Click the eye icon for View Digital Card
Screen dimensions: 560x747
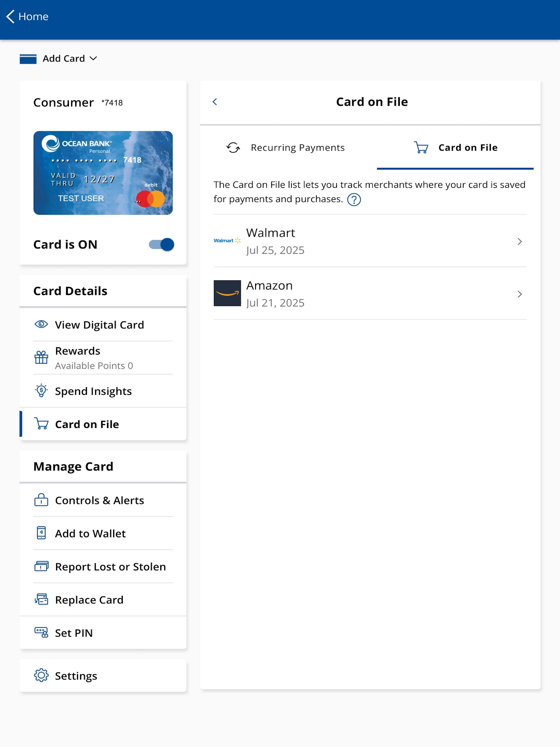point(41,324)
